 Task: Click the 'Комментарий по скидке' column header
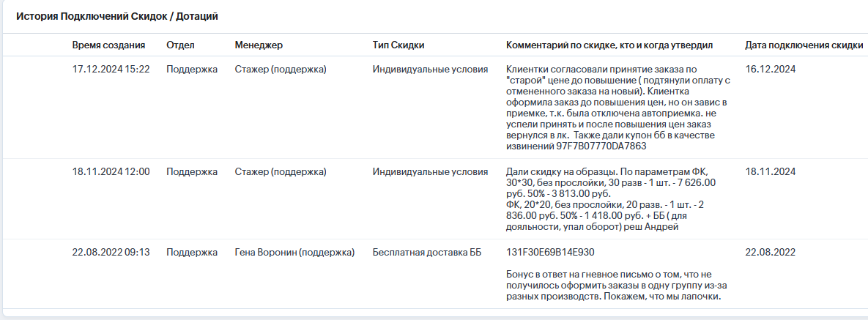pos(609,45)
